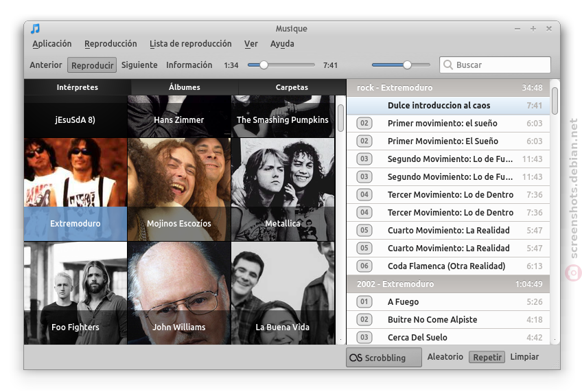This screenshot has width=582, height=392.
Task: Switch to the Intérpretes tab
Action: click(x=77, y=87)
